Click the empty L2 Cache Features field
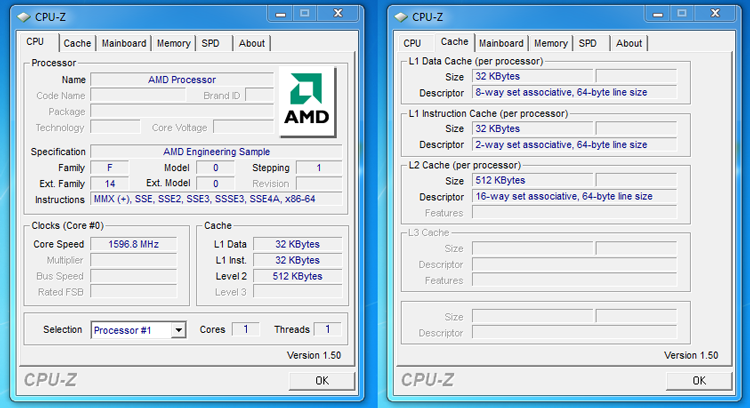The height and width of the screenshot is (408, 750). coord(574,212)
